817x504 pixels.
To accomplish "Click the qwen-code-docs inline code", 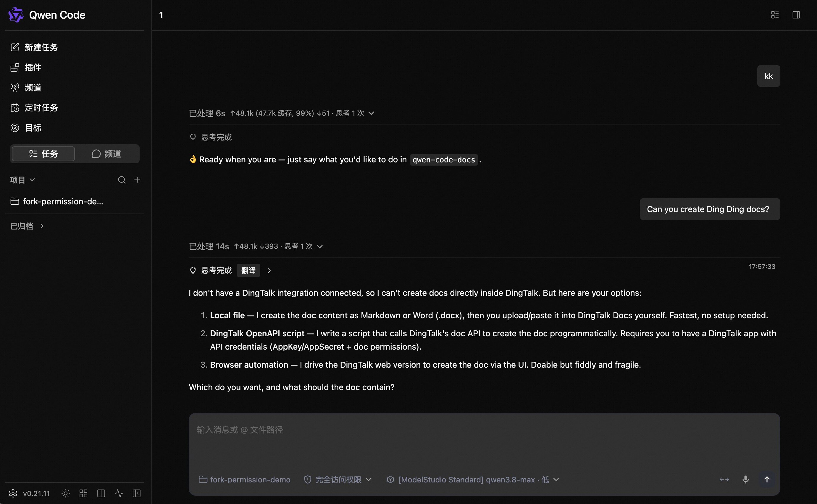I will (x=444, y=160).
